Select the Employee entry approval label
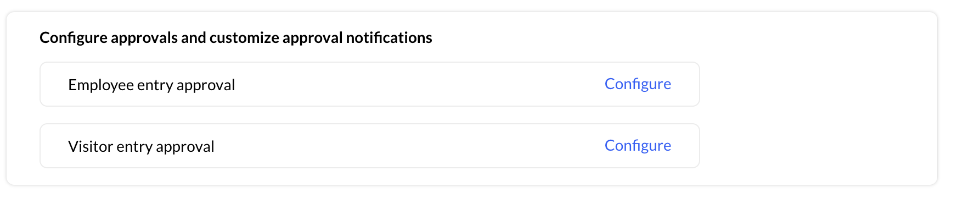The image size is (980, 198). pos(151,85)
